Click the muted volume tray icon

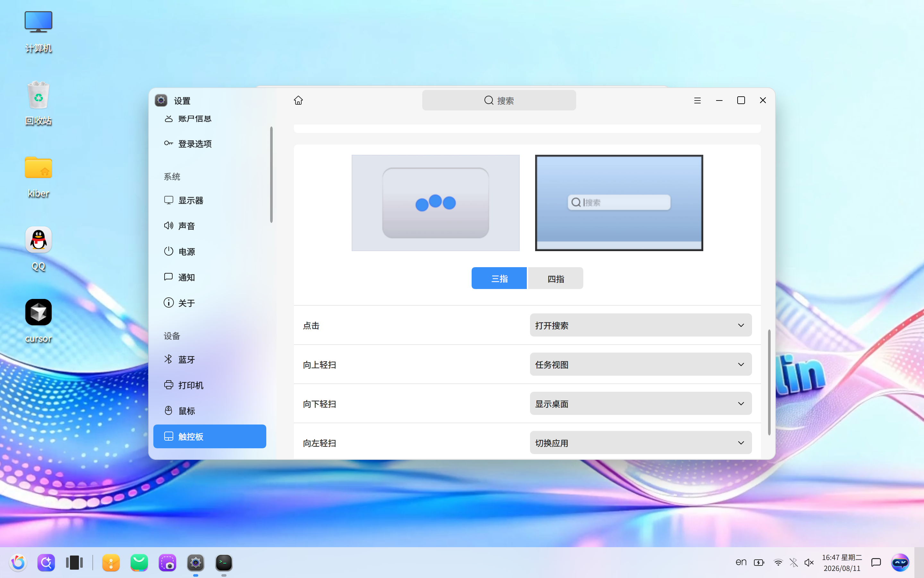[x=809, y=563]
